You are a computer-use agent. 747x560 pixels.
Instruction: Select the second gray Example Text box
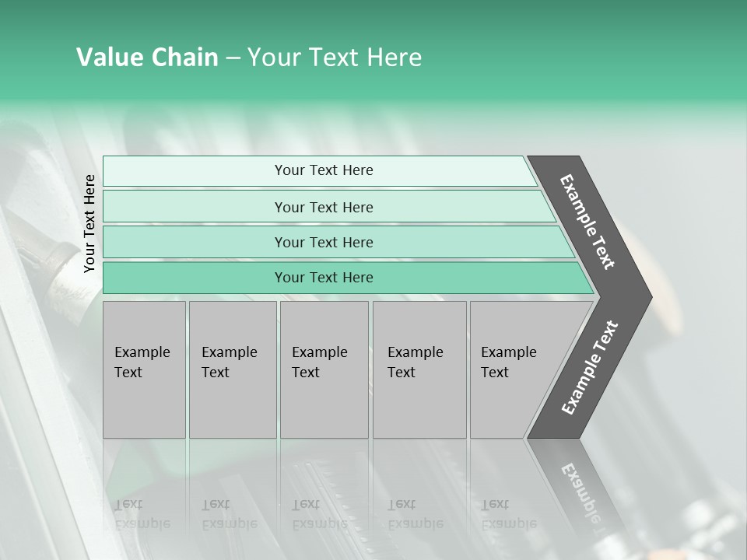[x=232, y=369]
